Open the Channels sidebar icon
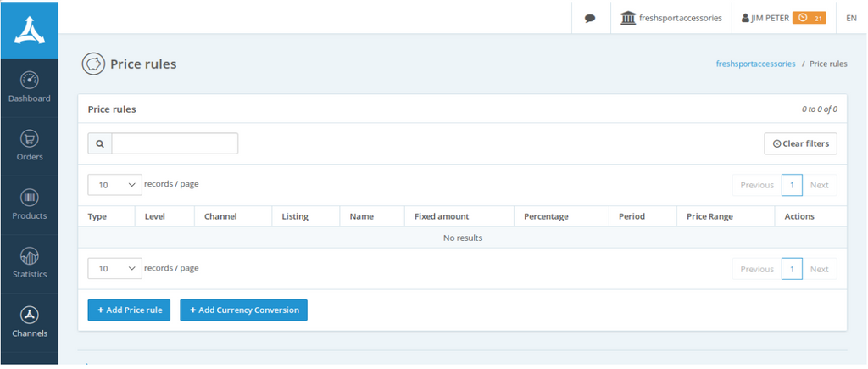 pyautogui.click(x=29, y=316)
